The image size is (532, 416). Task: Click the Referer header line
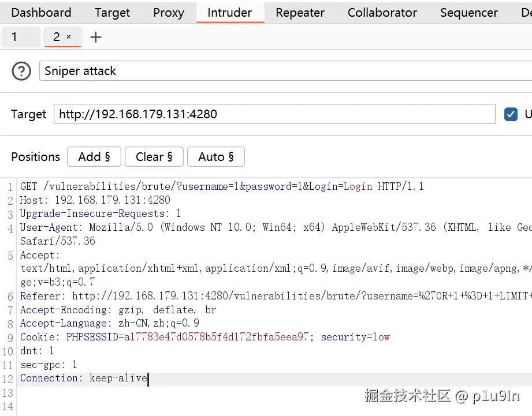(276, 296)
